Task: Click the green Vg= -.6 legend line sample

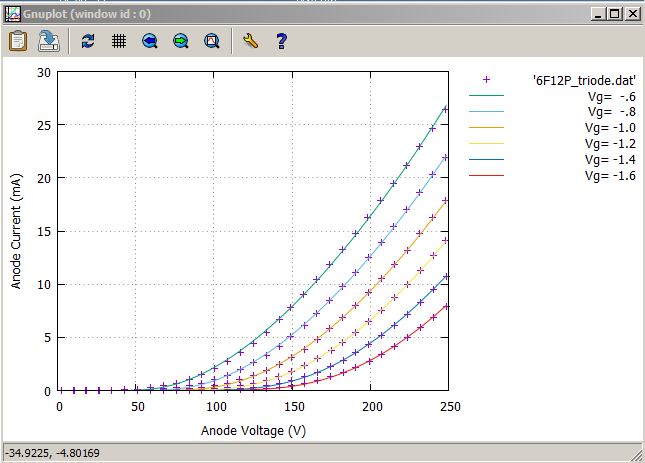Action: point(486,95)
